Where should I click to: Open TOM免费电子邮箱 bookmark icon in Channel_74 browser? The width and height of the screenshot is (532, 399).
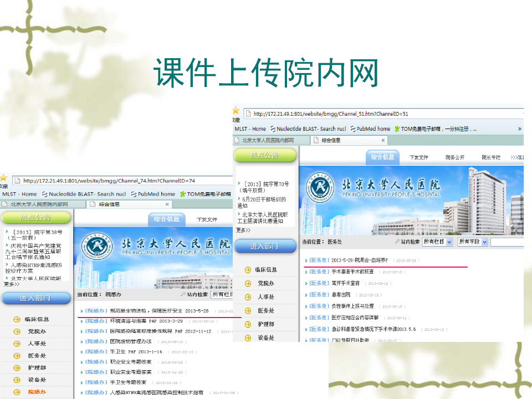pos(183,194)
